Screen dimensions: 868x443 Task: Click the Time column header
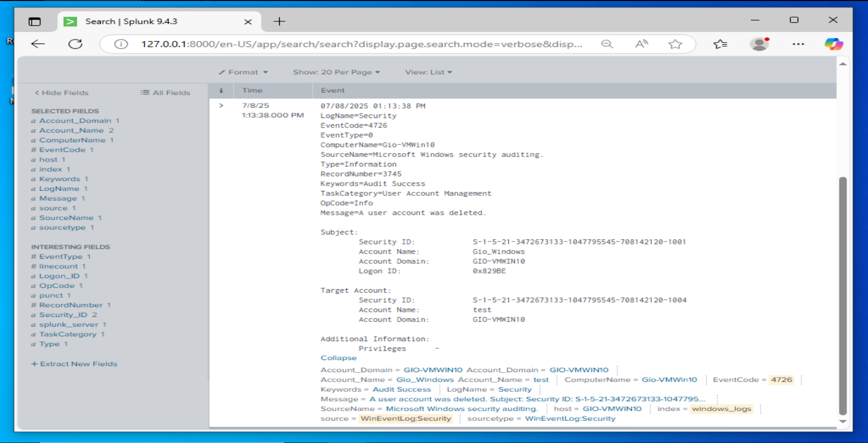coord(252,90)
